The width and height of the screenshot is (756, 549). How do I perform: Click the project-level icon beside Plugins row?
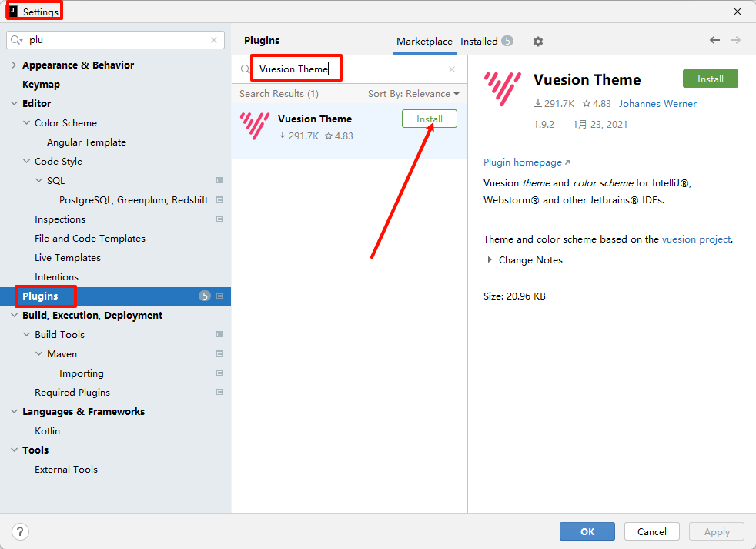coord(220,296)
